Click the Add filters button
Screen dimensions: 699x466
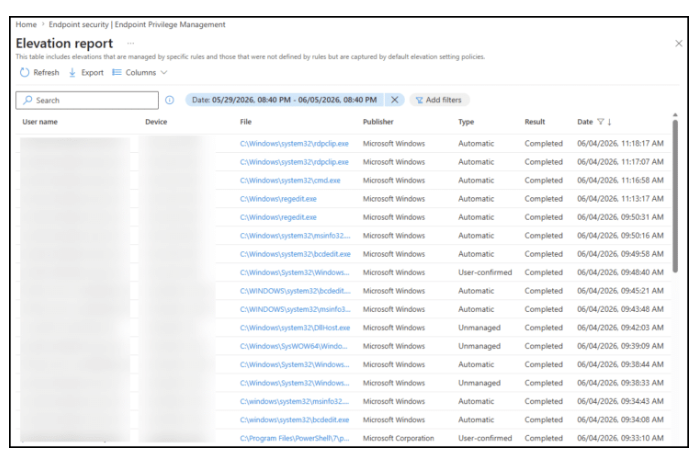pyautogui.click(x=439, y=100)
